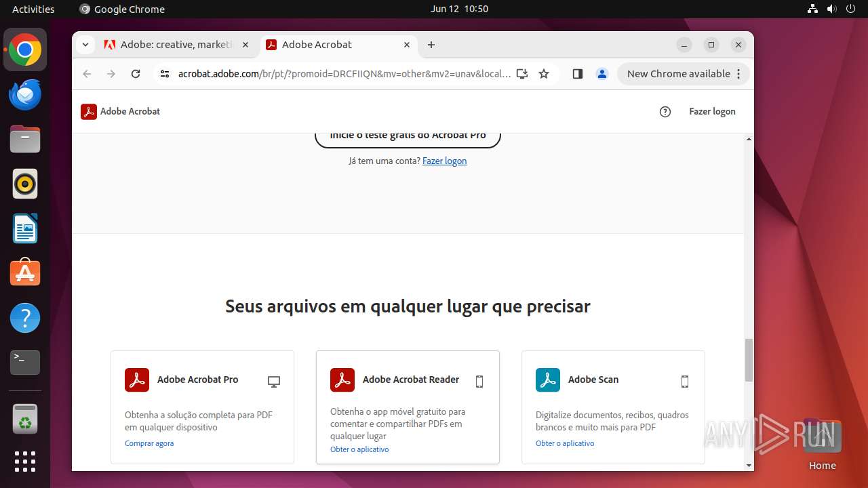
Task: Open the Activities overview
Action: click(33, 9)
